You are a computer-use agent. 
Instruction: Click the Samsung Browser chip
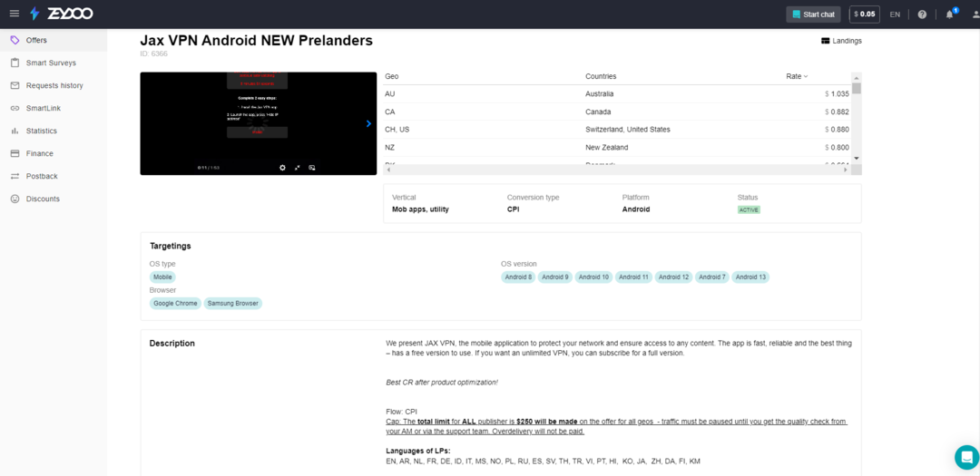233,303
